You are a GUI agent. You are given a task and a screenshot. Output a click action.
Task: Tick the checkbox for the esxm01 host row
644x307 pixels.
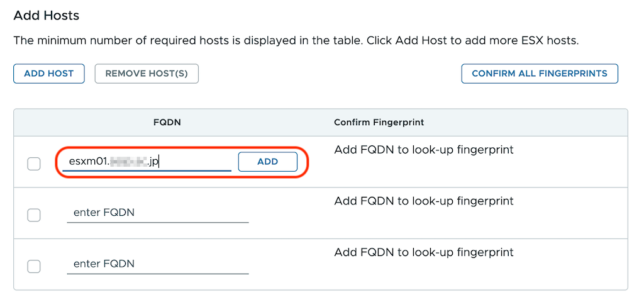click(34, 164)
